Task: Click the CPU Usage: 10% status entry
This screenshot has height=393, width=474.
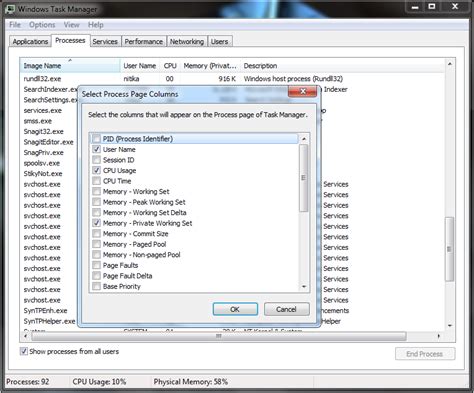Action: click(x=99, y=382)
